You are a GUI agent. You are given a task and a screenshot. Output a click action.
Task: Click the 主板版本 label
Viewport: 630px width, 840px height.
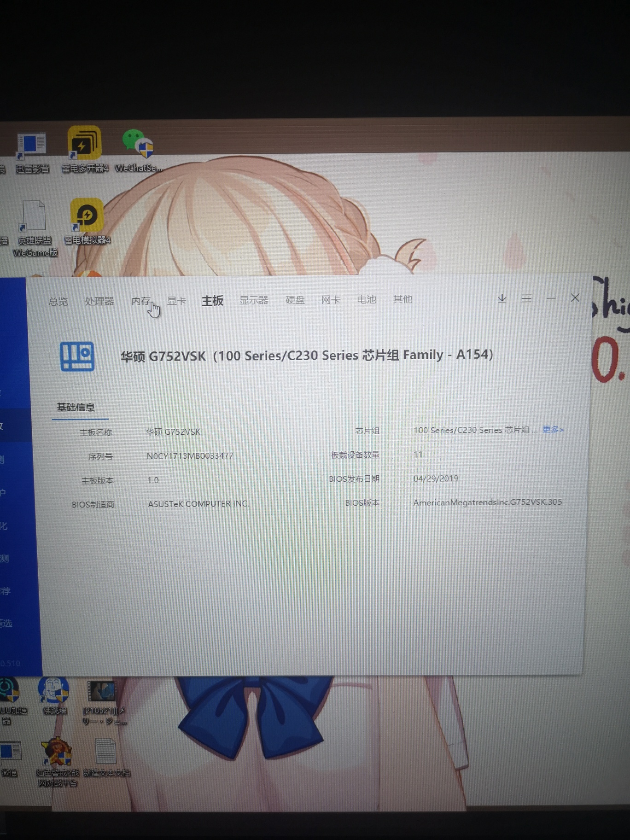(97, 481)
